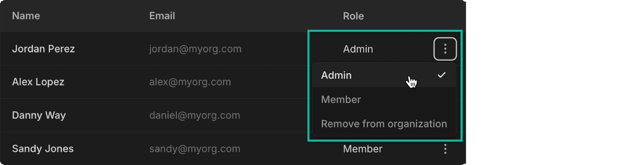Choose Member role from the dropdown
The height and width of the screenshot is (165, 644).
click(x=341, y=99)
